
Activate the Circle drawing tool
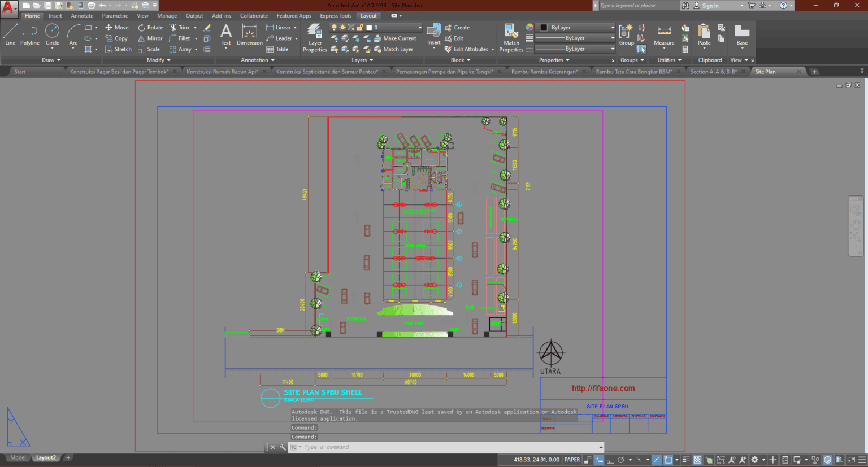(51, 35)
